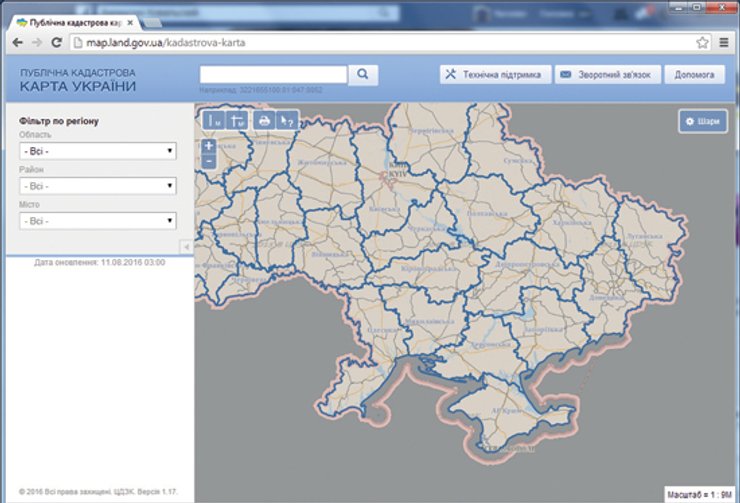Zoom out with the minus button
The image size is (740, 503).
[x=208, y=160]
